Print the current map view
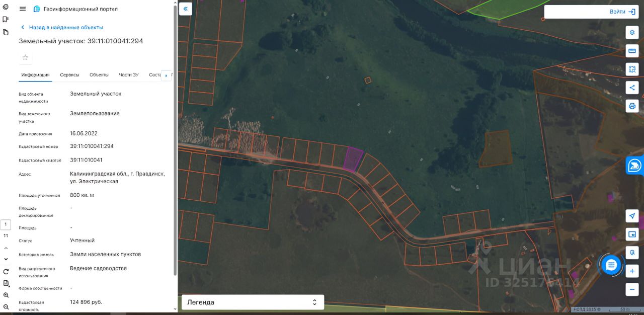 [x=632, y=106]
